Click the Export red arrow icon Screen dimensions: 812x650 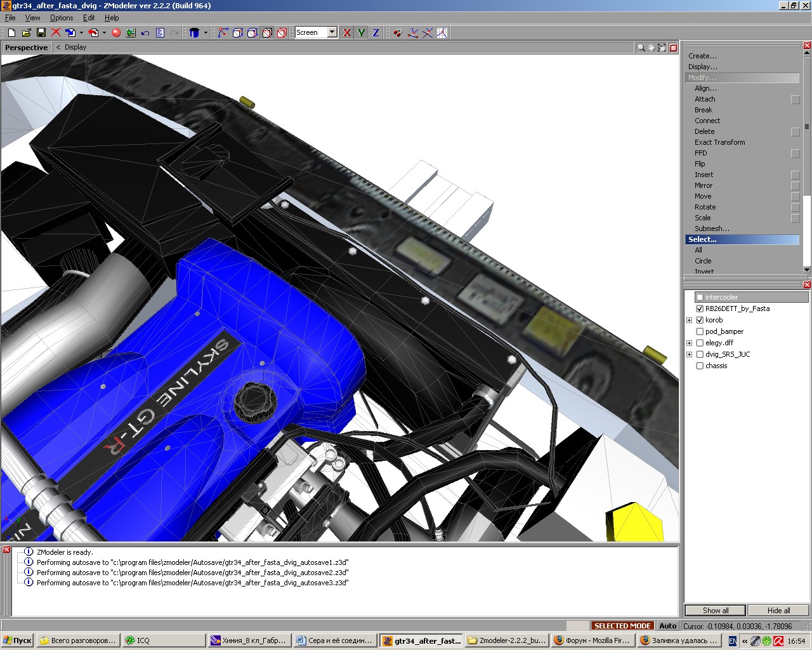click(94, 32)
